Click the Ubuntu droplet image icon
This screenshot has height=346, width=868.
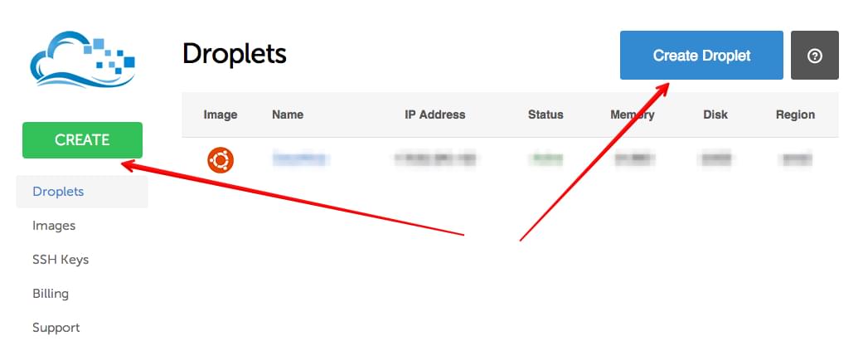coord(221,160)
